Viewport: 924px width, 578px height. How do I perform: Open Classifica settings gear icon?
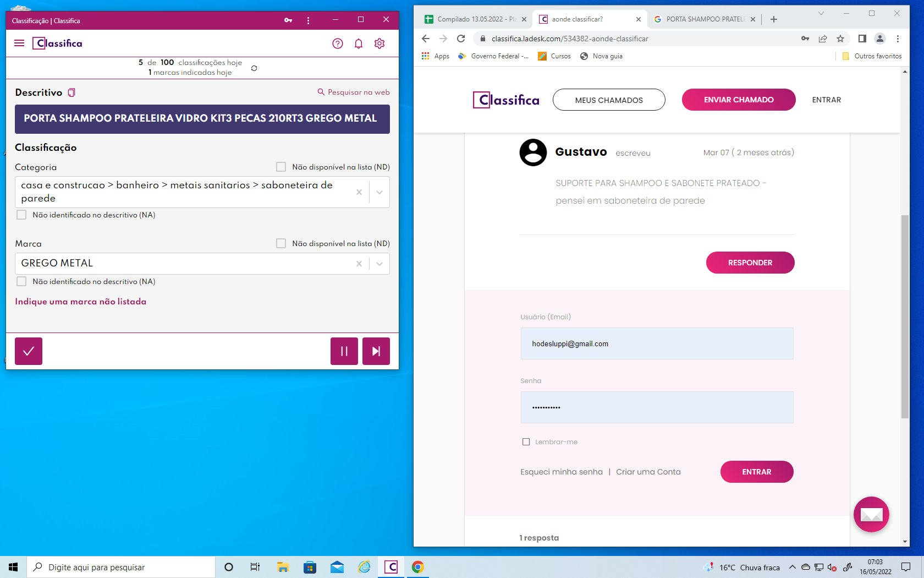pyautogui.click(x=380, y=43)
